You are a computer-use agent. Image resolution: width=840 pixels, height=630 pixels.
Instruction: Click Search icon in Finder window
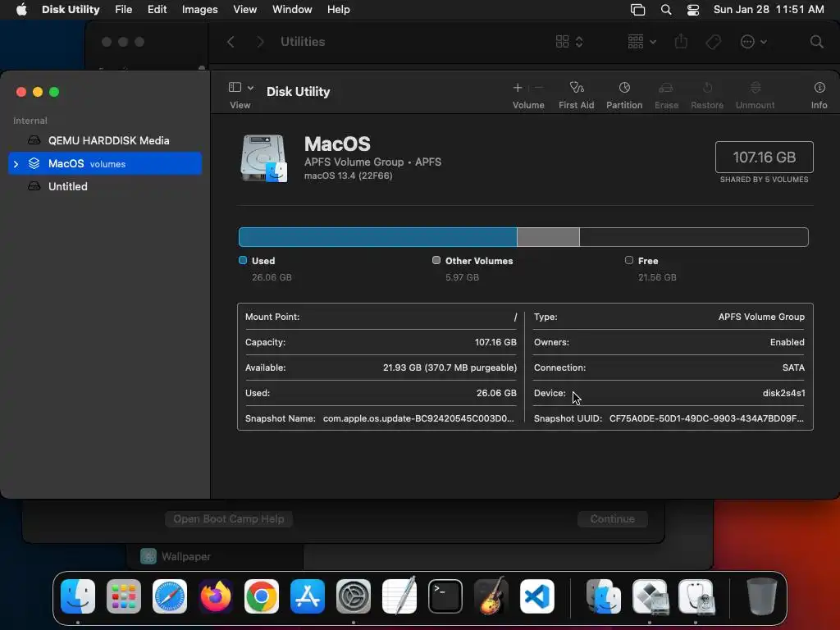(816, 42)
